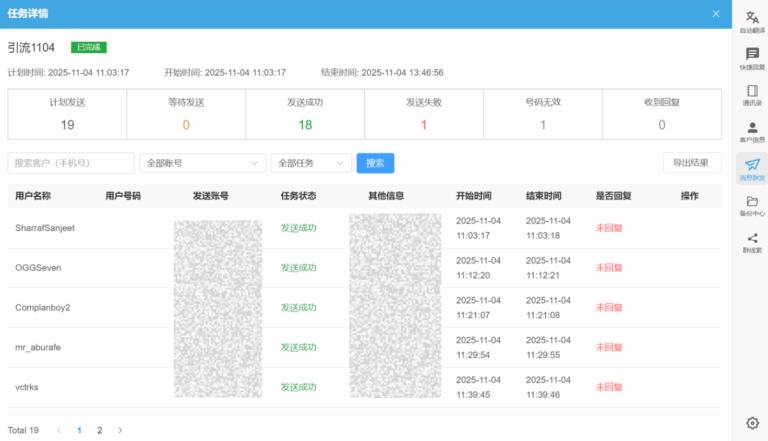
Task: Go to page 2 of results
Action: coord(99,430)
